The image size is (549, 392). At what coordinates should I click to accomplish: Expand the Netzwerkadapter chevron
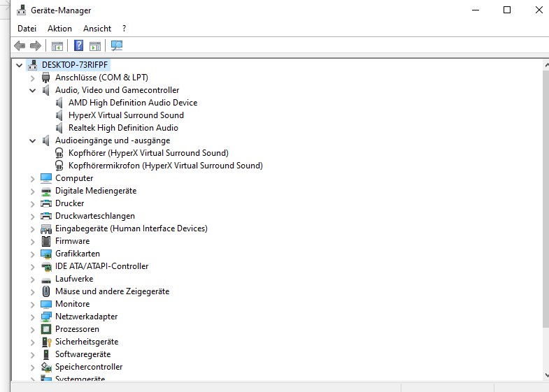(33, 317)
